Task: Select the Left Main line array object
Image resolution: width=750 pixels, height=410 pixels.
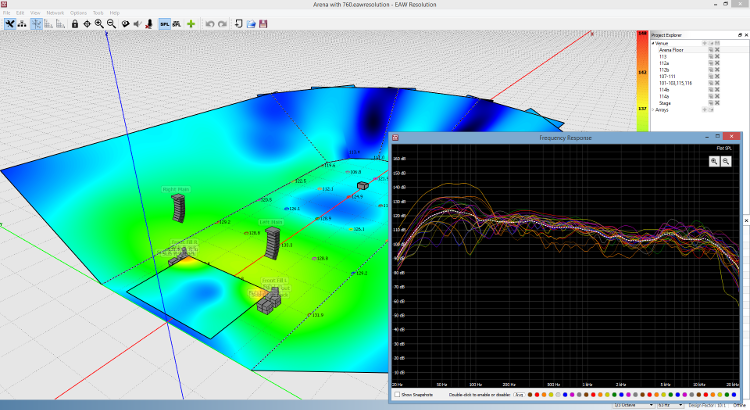Action: click(273, 243)
